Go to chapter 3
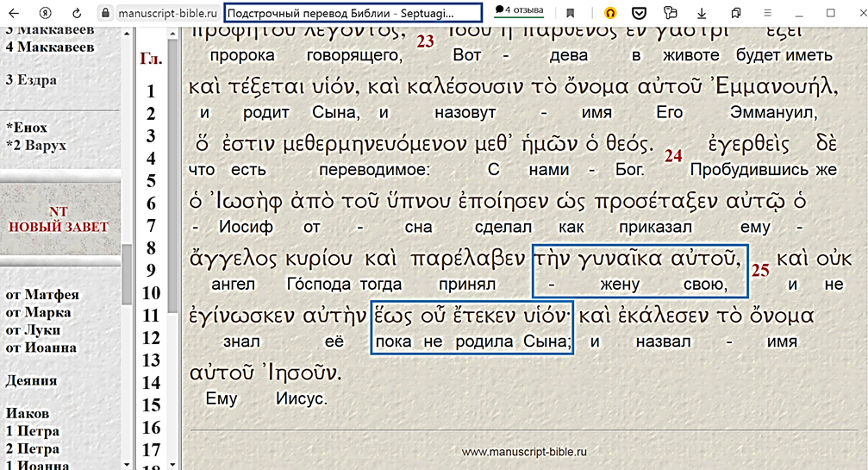Image resolution: width=868 pixels, height=470 pixels. coord(151,135)
